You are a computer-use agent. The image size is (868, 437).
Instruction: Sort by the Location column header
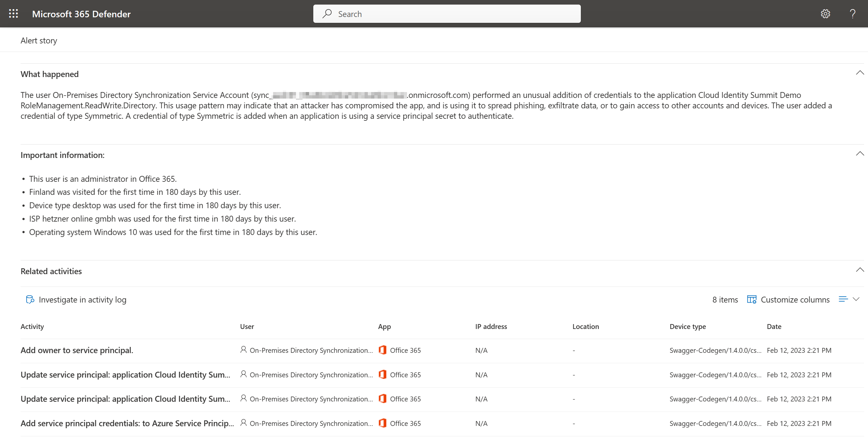click(586, 327)
